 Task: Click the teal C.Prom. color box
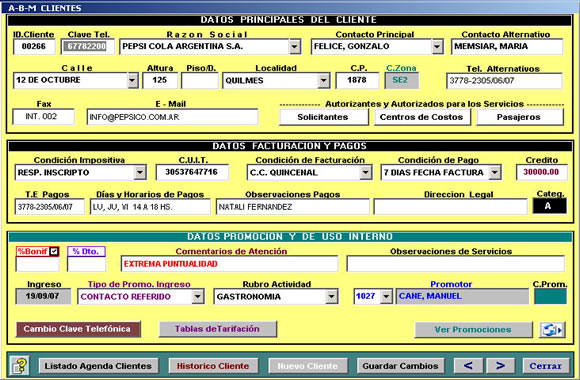(550, 296)
